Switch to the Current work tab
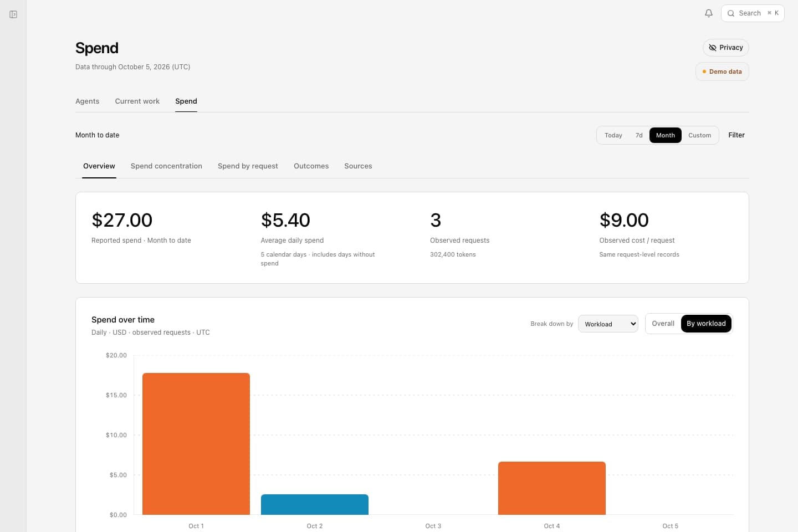Viewport: 798px width, 532px height. (x=137, y=101)
